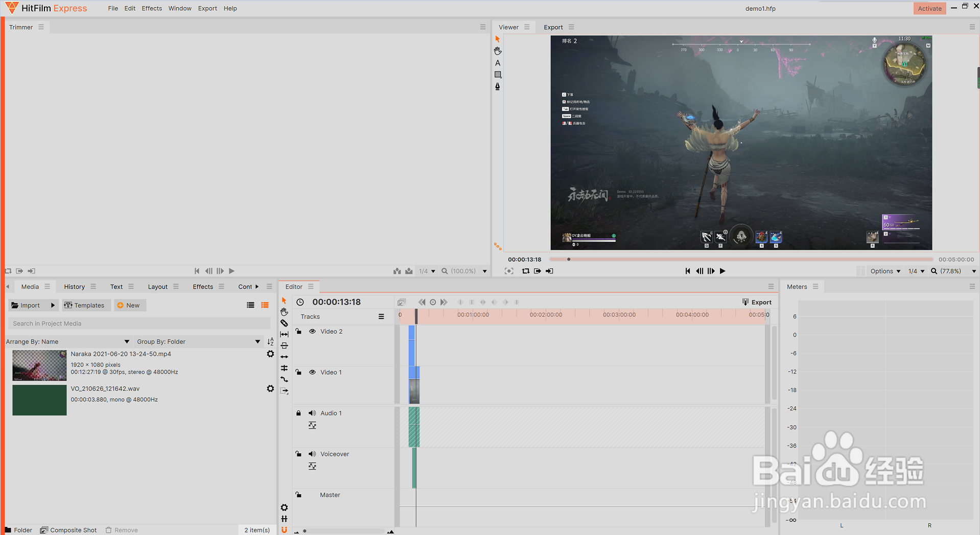Image resolution: width=980 pixels, height=535 pixels.
Task: Open settings gear for VO_210626 wav clip
Action: [270, 388]
